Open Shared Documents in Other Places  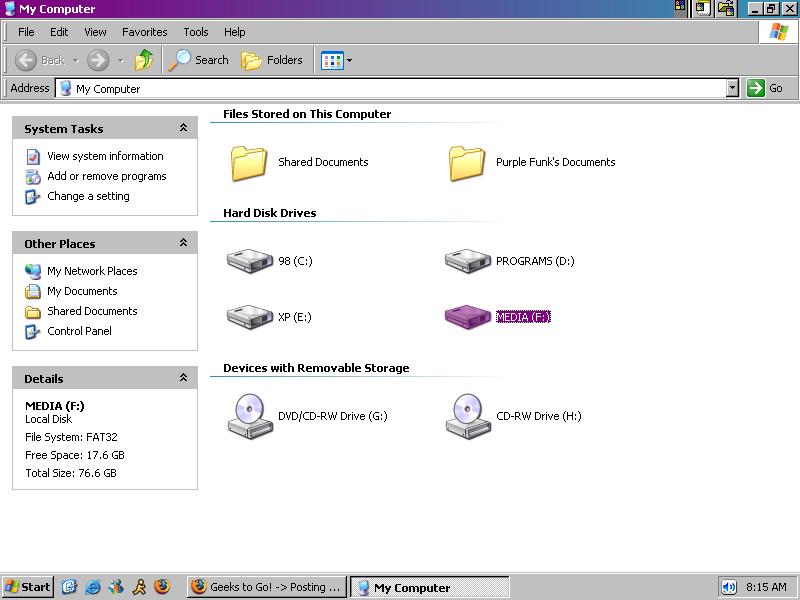(92, 311)
